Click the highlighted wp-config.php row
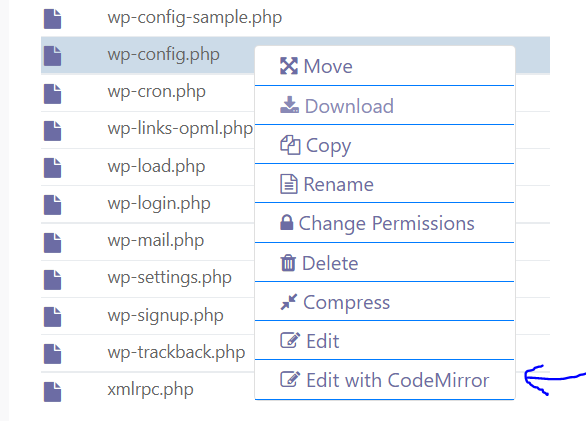Screen dimensions: 586x421 (295, 55)
